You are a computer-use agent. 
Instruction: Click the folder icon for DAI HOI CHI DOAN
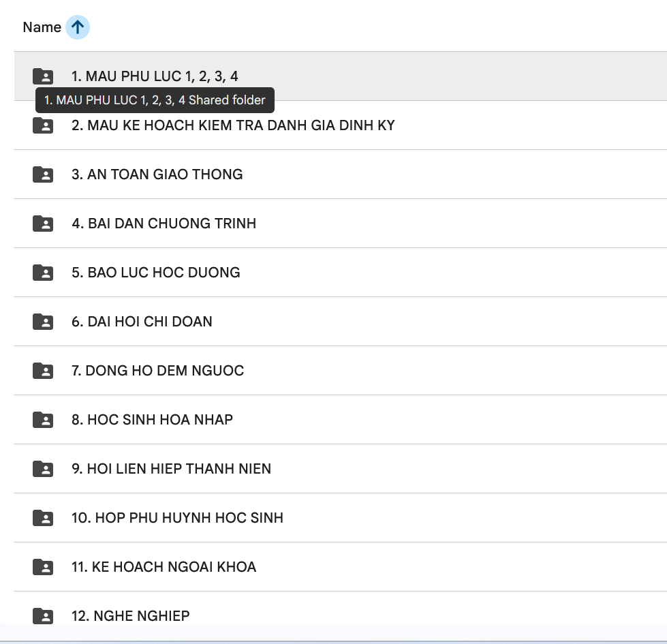click(x=43, y=322)
